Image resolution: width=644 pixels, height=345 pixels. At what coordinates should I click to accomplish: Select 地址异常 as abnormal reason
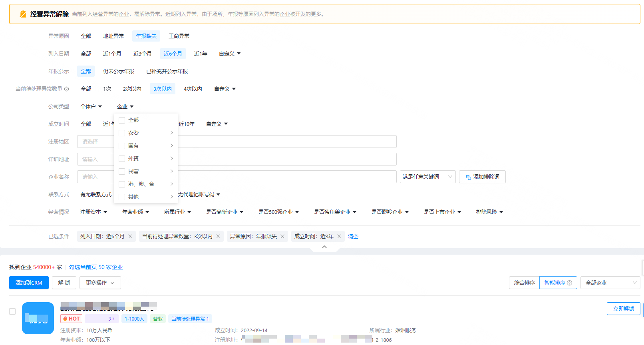coord(113,36)
